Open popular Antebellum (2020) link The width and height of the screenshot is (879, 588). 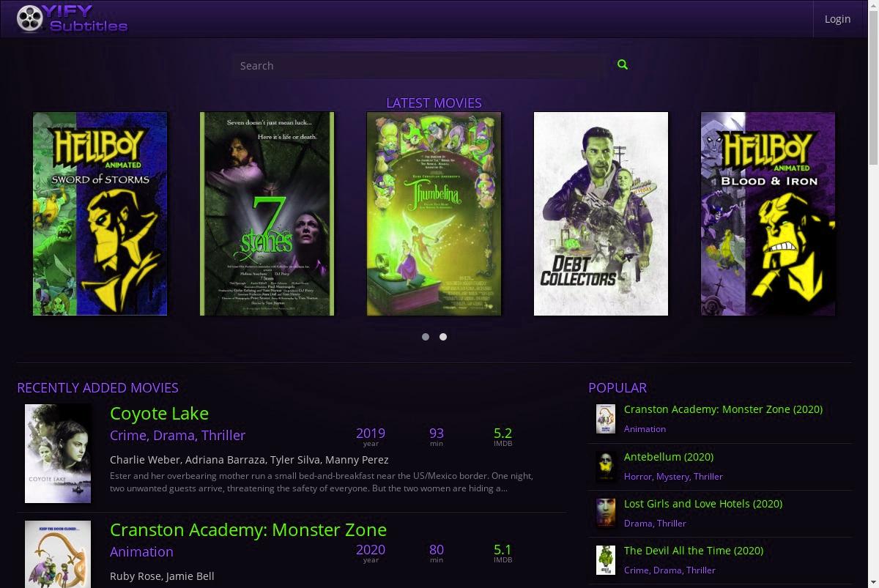coord(669,456)
